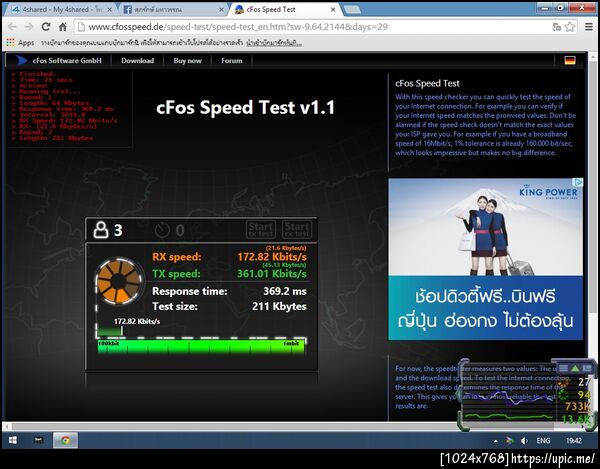Open the King Power advertisement
Image resolution: width=600 pixels, height=469 pixels.
coord(485,259)
